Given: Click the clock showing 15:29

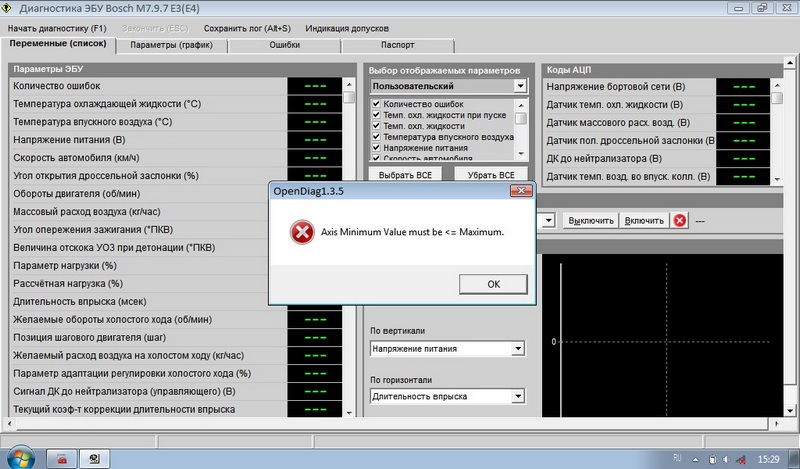Looking at the screenshot, I should [x=768, y=459].
